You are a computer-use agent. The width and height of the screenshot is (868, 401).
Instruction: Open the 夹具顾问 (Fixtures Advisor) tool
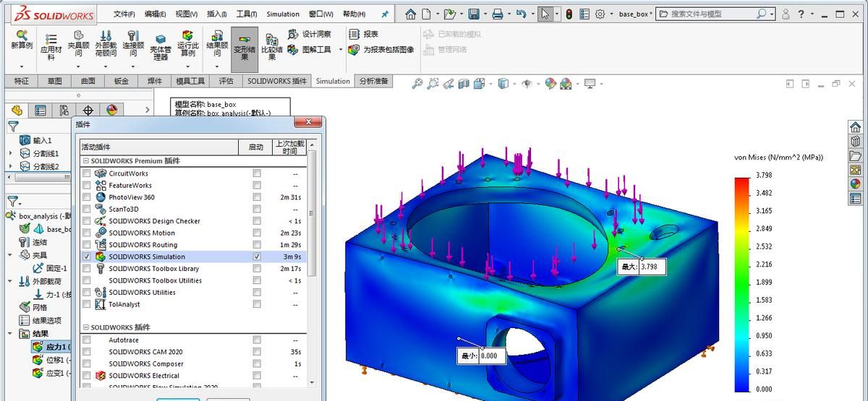(x=78, y=43)
